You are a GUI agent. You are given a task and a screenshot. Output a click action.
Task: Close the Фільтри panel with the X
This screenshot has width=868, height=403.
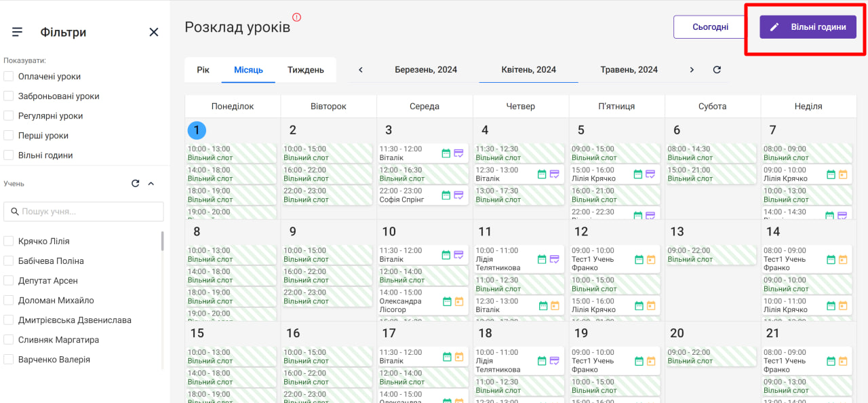coord(154,32)
